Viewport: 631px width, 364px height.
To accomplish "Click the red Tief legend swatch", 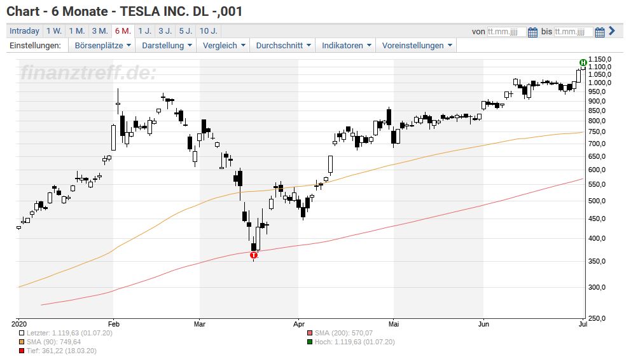I will 22,351.
